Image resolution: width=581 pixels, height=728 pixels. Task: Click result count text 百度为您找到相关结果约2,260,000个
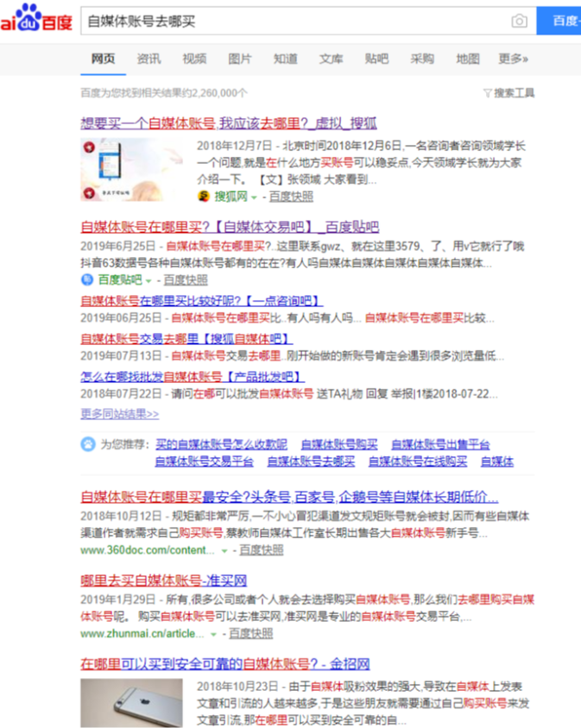(164, 93)
